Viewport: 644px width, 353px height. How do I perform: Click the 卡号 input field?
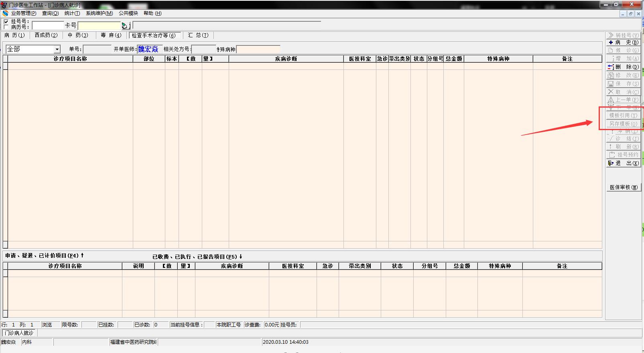coord(100,26)
